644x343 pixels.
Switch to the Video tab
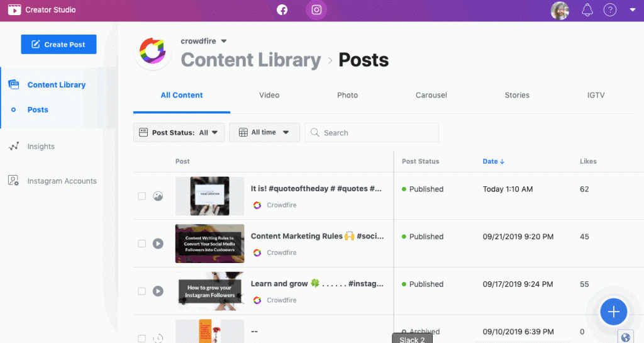(269, 96)
